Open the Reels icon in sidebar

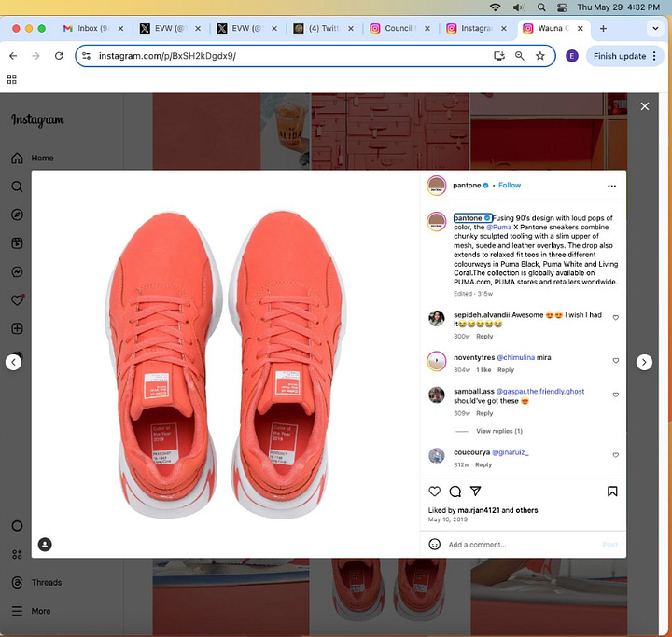click(17, 243)
